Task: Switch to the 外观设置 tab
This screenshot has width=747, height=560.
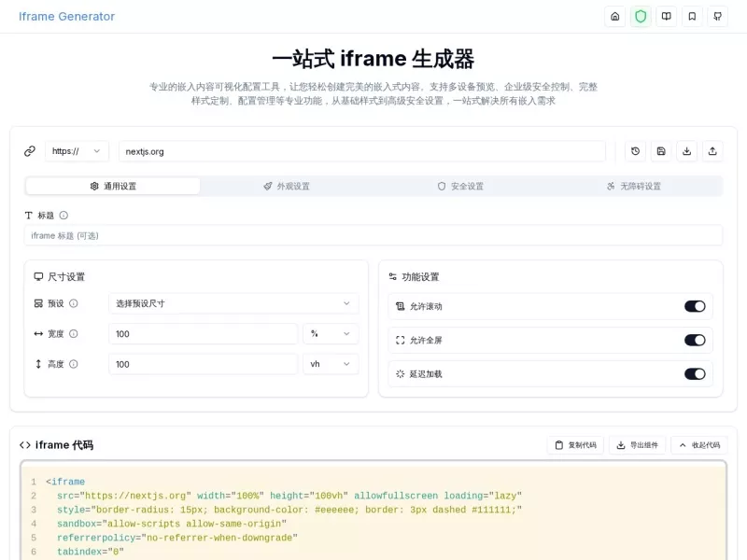Action: [287, 186]
